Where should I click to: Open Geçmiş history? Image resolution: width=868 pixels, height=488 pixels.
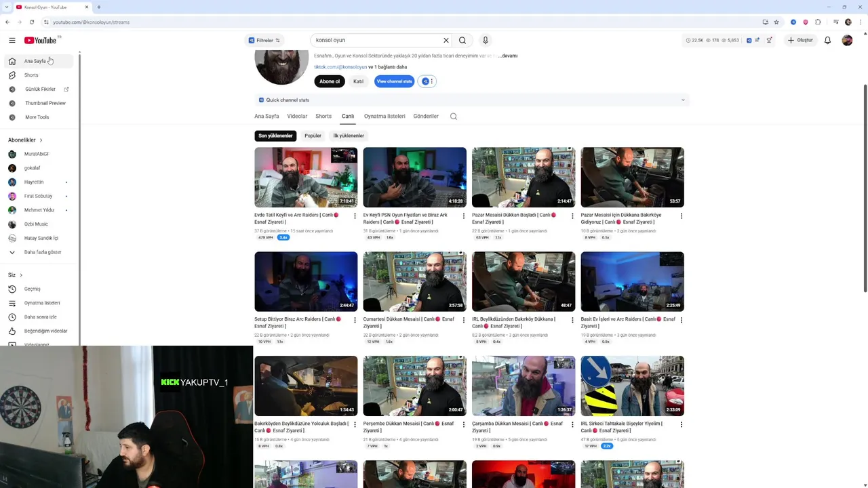(40, 289)
